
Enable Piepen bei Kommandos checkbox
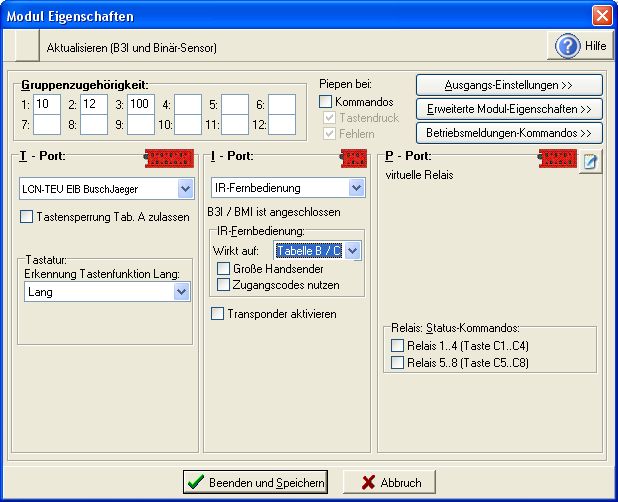[x=326, y=102]
